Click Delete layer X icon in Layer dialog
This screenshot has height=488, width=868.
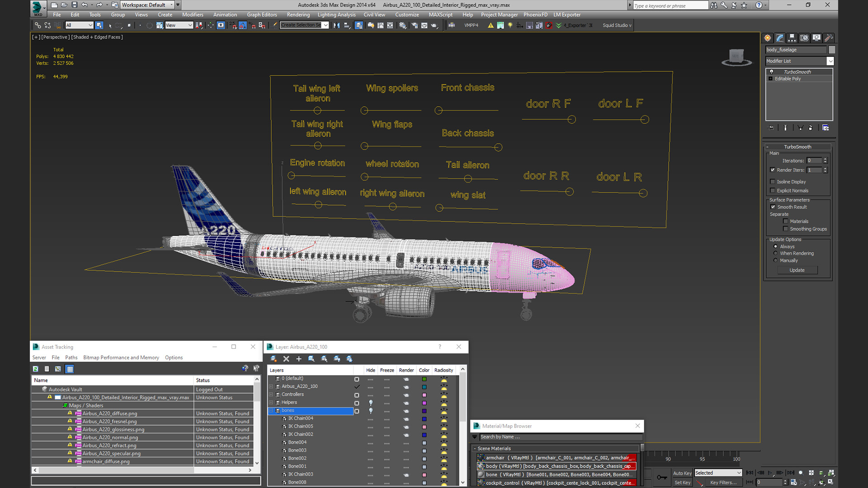click(286, 359)
